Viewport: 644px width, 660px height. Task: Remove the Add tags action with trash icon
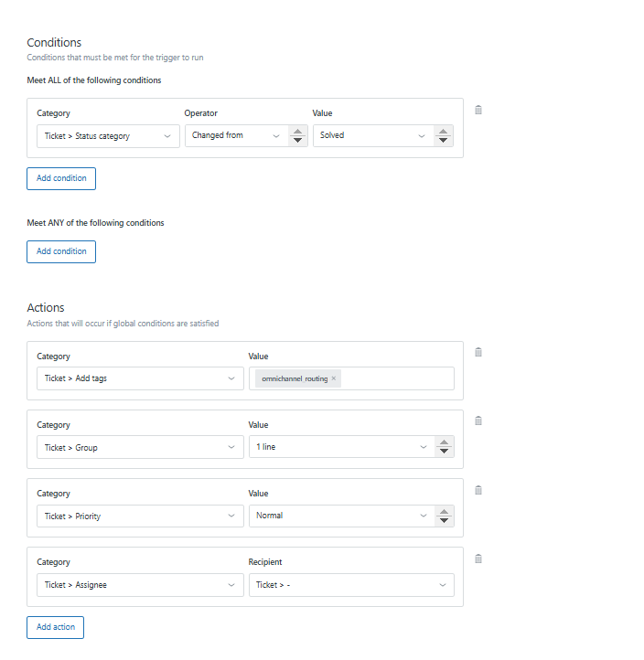[x=478, y=352]
